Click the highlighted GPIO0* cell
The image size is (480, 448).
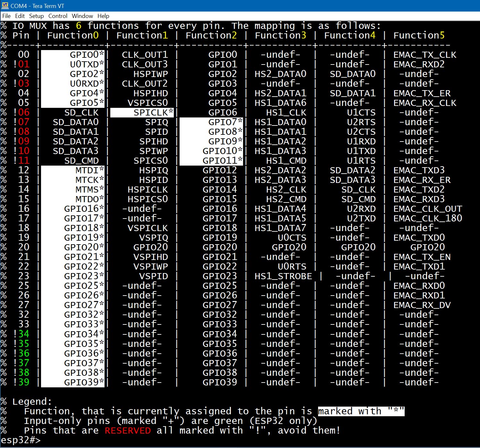tap(73, 55)
